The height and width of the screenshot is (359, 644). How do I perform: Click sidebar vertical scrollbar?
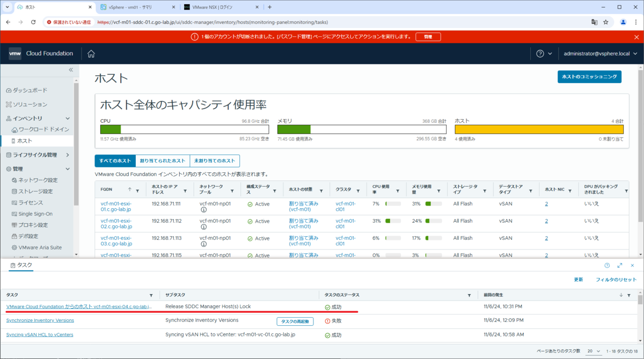click(76, 143)
